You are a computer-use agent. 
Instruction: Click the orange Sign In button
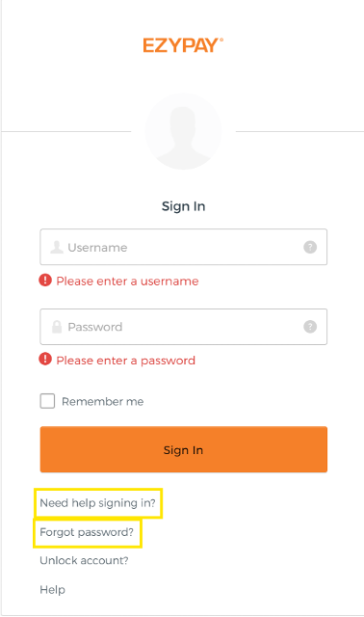tap(184, 449)
